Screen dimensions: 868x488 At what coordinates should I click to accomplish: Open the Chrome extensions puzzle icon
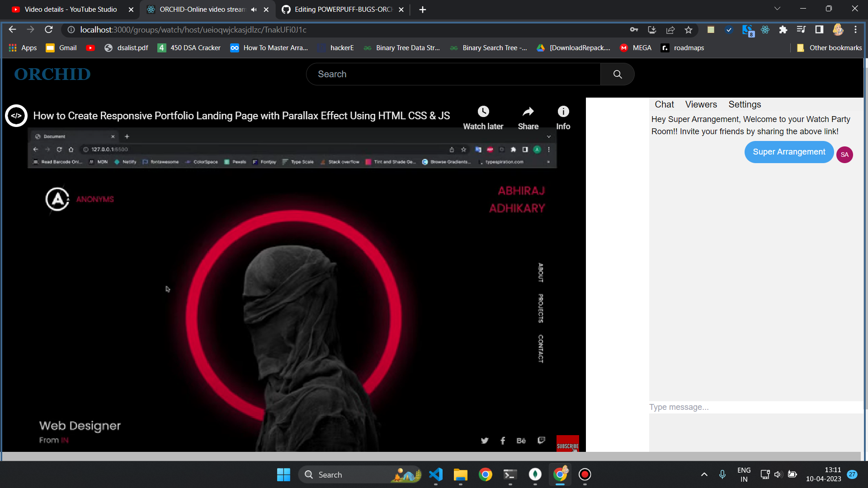[783, 30]
